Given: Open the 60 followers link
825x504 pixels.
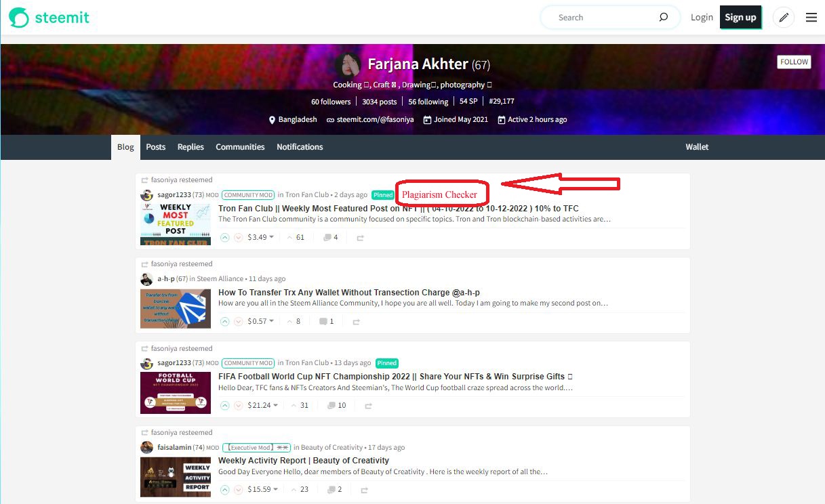Looking at the screenshot, I should [x=331, y=102].
